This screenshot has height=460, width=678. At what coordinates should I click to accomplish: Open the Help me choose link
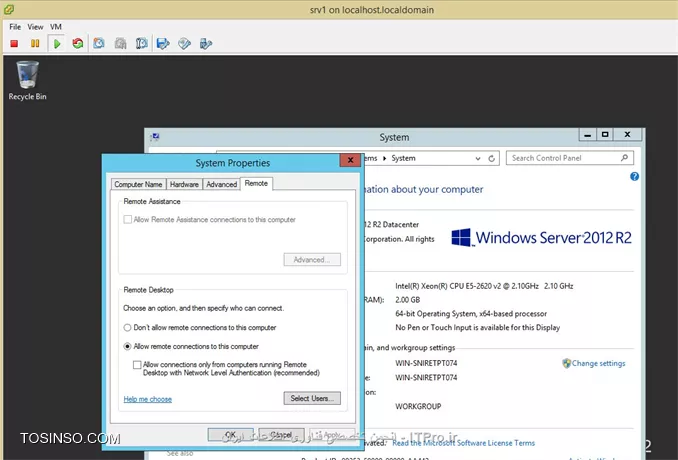(x=148, y=399)
